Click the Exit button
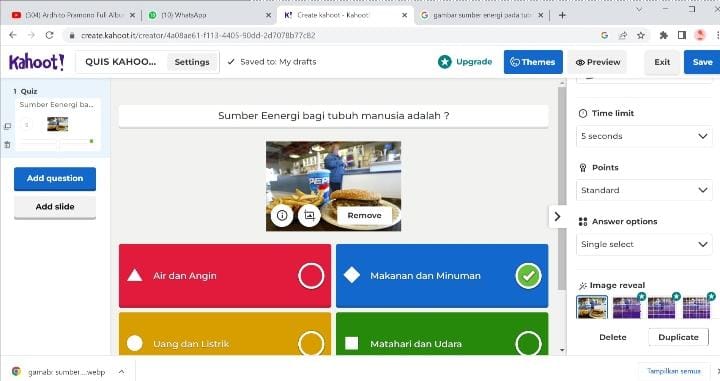This screenshot has width=720, height=381. click(662, 62)
